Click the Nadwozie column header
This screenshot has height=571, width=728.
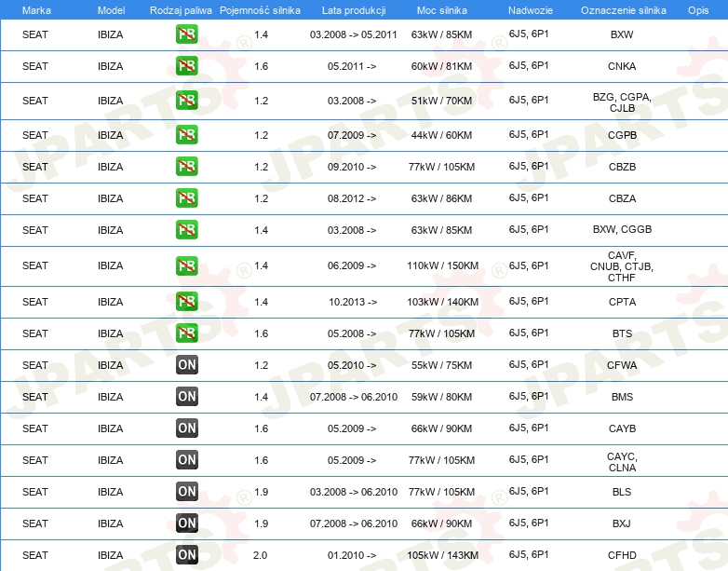531,10
